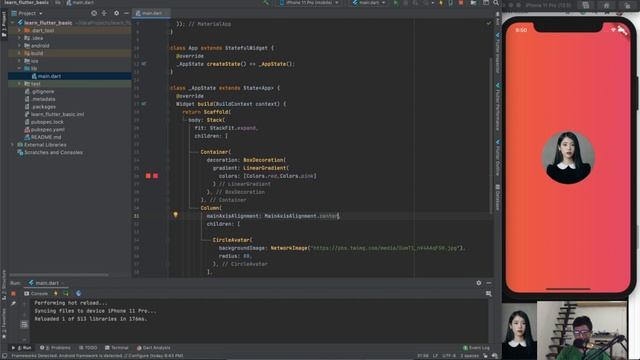Click the lib breadcrumb in navigation bar

[58, 3]
